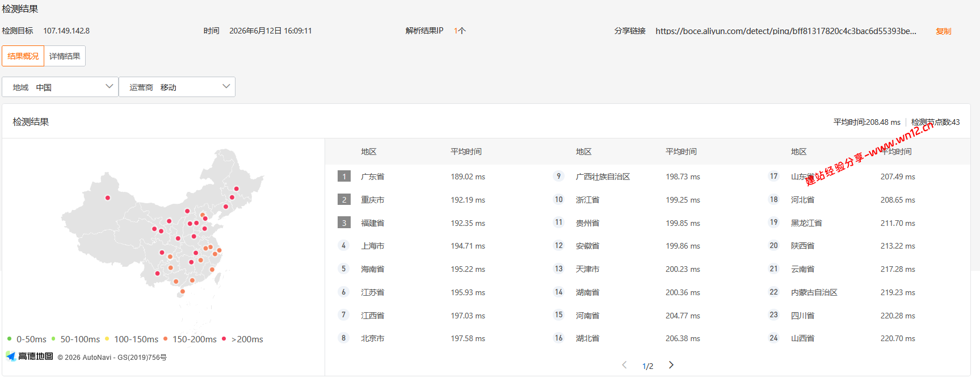The height and width of the screenshot is (382, 980).
Task: Click the 194.71 ms value
Action: 468,246
